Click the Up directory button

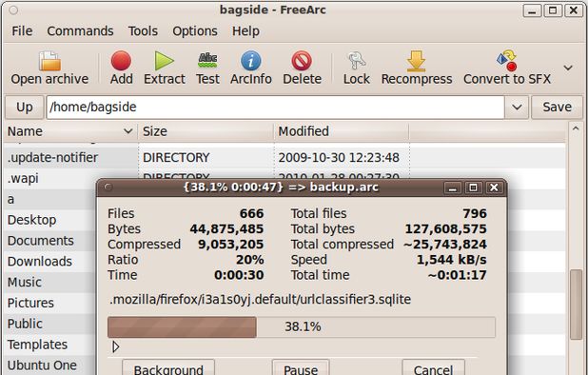click(25, 108)
